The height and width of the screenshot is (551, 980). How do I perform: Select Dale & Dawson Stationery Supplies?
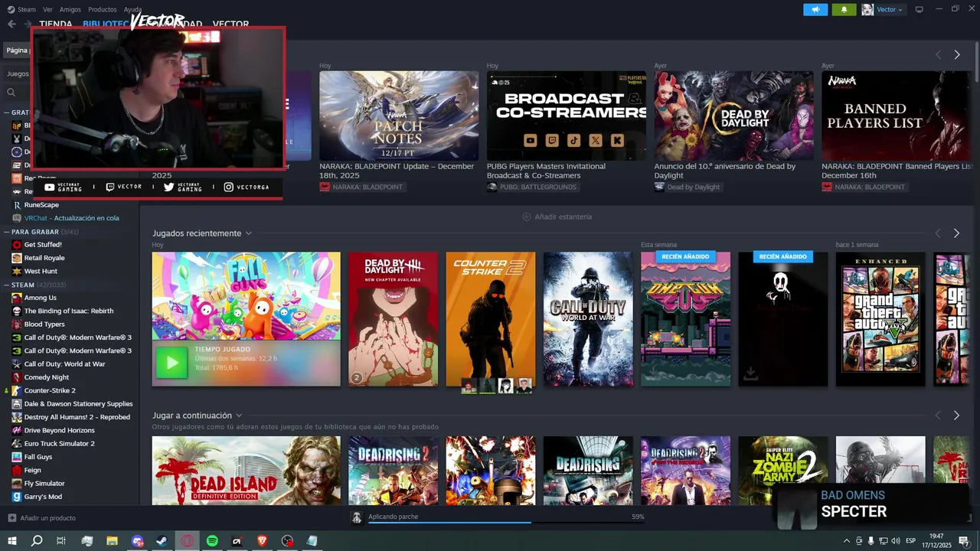[78, 404]
